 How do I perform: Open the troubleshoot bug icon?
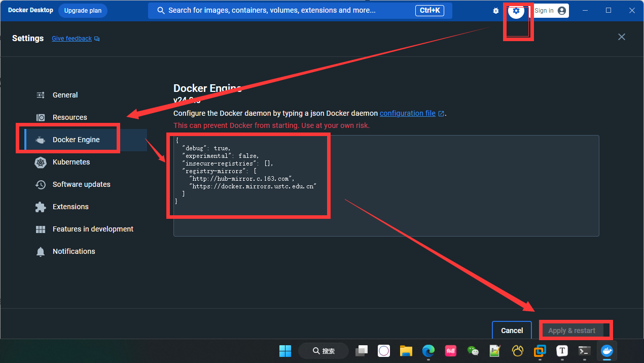(496, 11)
